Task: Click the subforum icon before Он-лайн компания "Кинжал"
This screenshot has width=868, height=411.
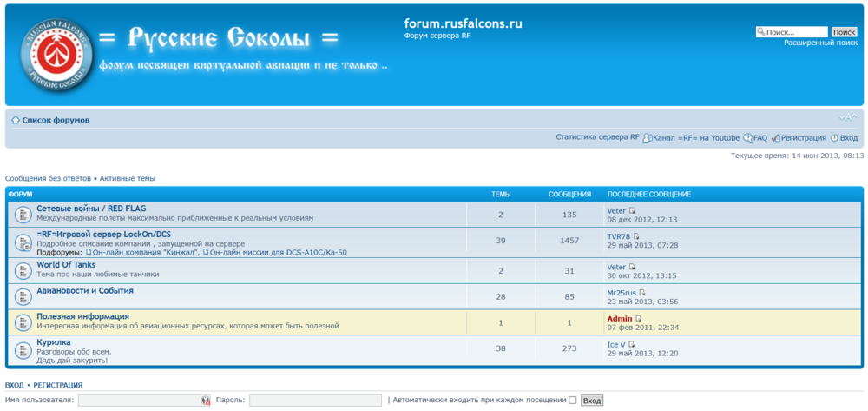Action: coord(89,252)
